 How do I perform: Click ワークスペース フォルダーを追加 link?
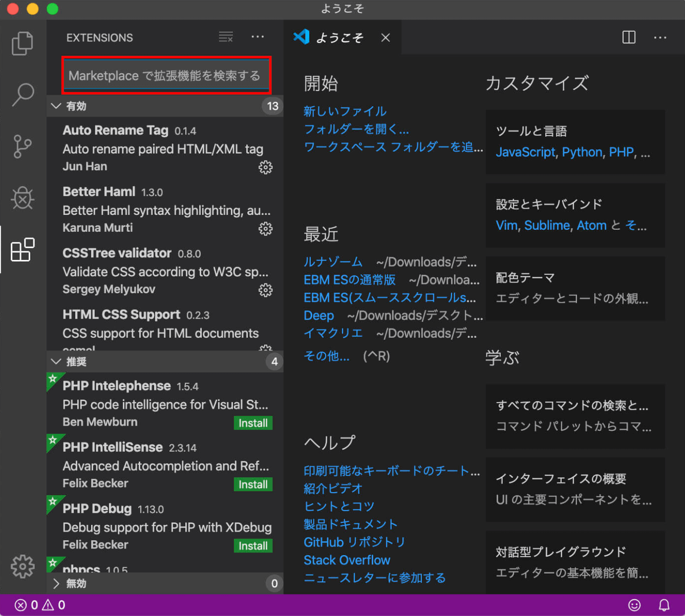393,147
